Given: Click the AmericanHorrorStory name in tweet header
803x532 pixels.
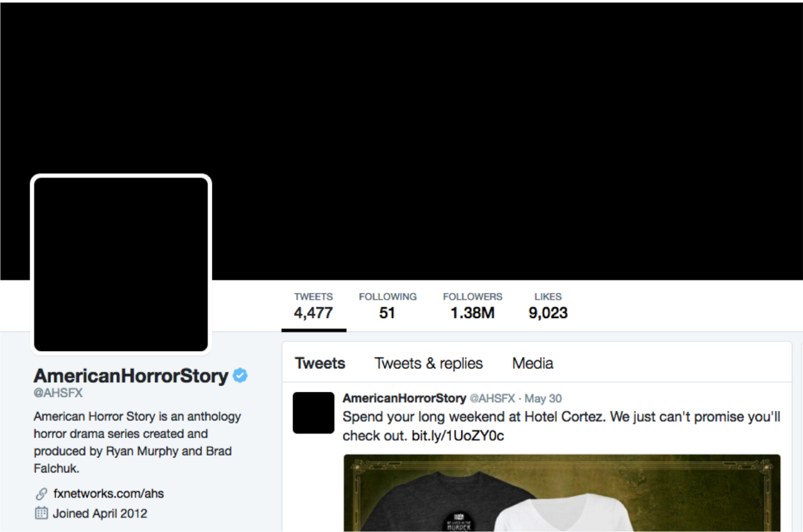Looking at the screenshot, I should coord(405,398).
